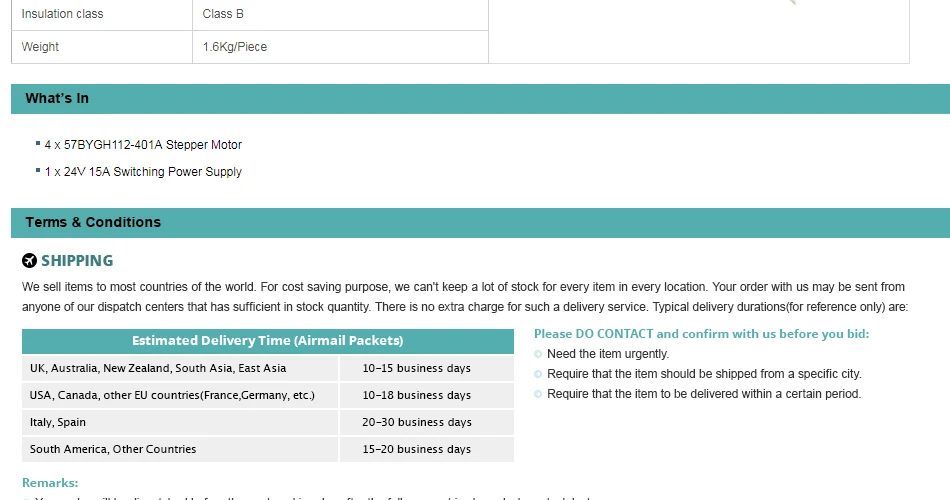Viewport: 950px width, 500px height.
Task: Click bullet icon beside 'Need the item urgently'
Action: 538,354
